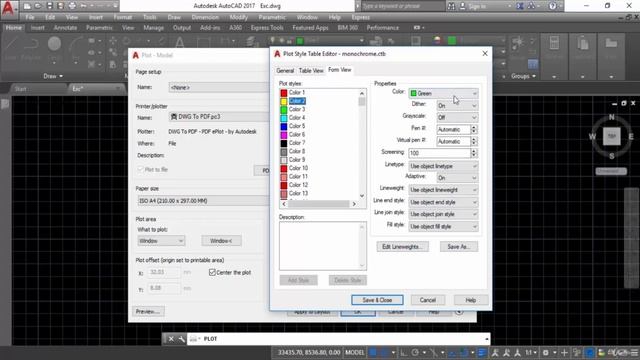Click the AutoCAD application logo button
Screen dimensions: 640x360
pos(8,8)
